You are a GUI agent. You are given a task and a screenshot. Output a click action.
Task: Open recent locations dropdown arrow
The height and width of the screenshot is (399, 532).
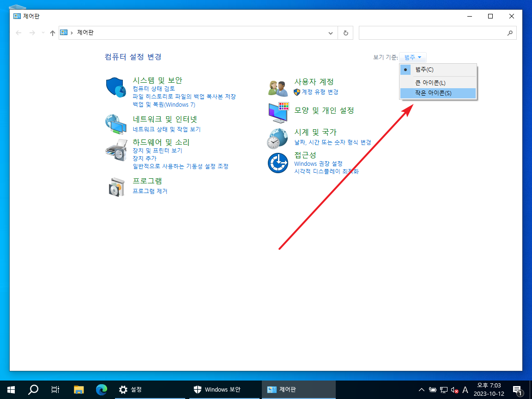click(43, 33)
